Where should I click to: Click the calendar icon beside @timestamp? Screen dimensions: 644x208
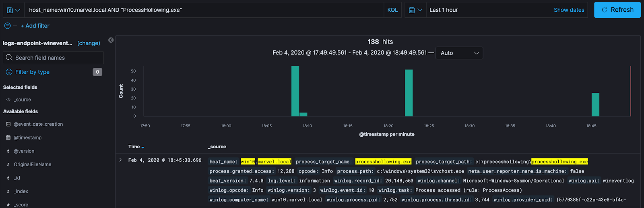click(x=8, y=137)
